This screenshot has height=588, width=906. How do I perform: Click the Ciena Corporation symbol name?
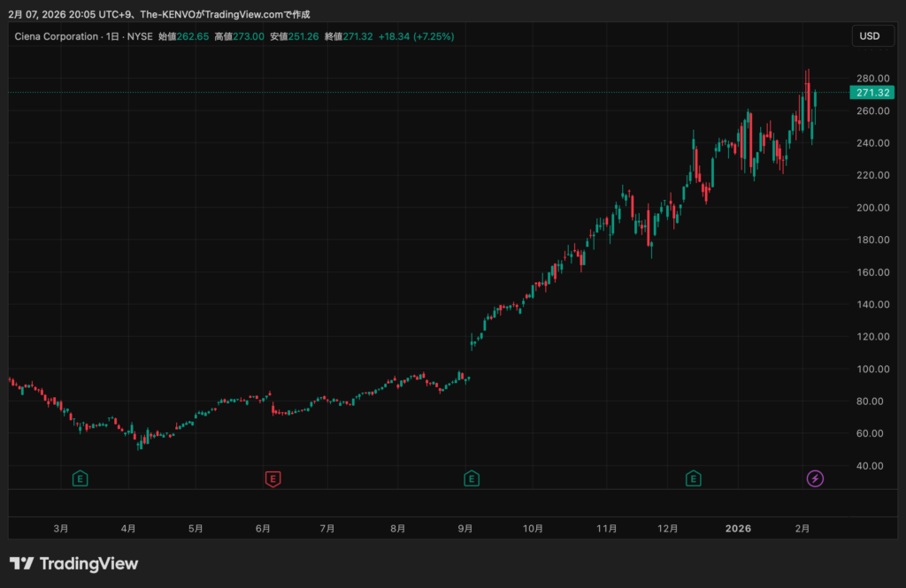(x=55, y=36)
